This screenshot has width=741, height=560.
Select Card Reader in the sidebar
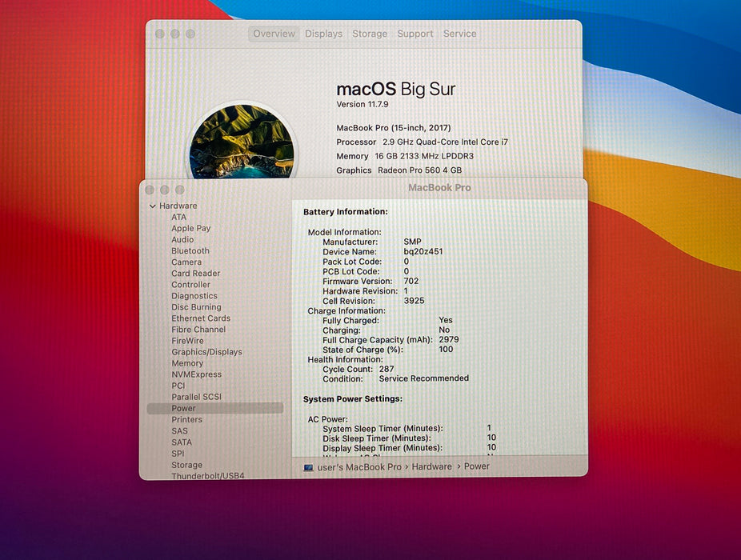coord(195,274)
